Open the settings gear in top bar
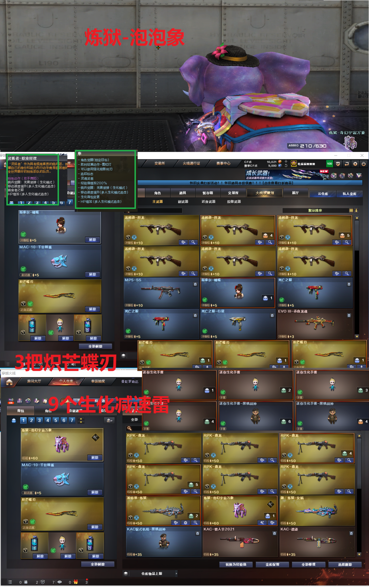 pos(355,164)
